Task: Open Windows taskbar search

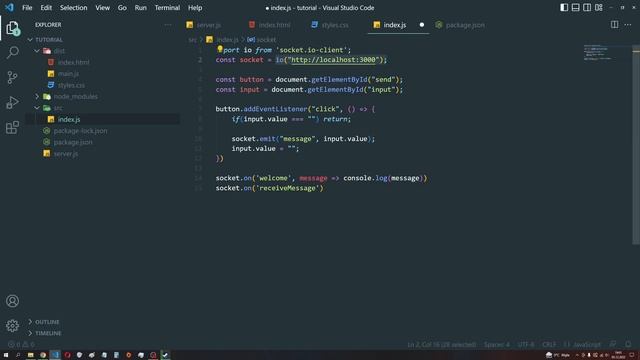Action: point(18,355)
